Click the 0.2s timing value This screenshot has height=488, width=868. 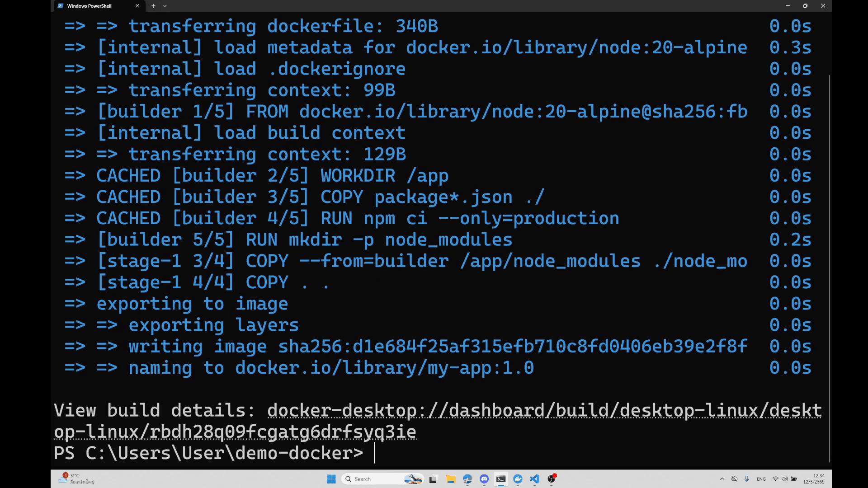(790, 240)
